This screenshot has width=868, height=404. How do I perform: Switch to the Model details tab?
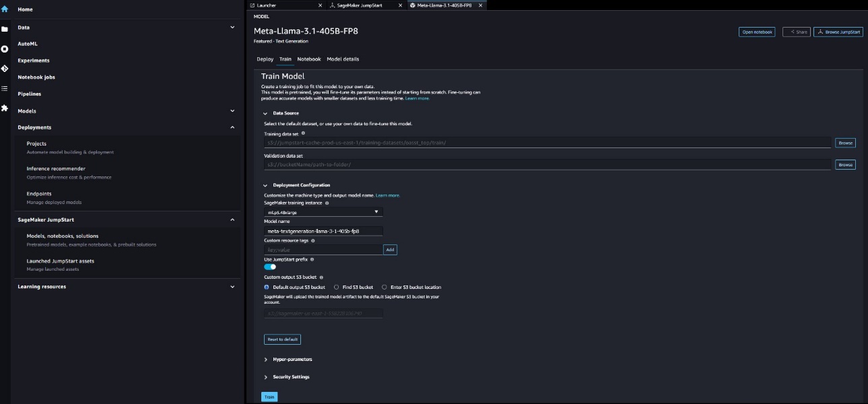[x=343, y=59]
